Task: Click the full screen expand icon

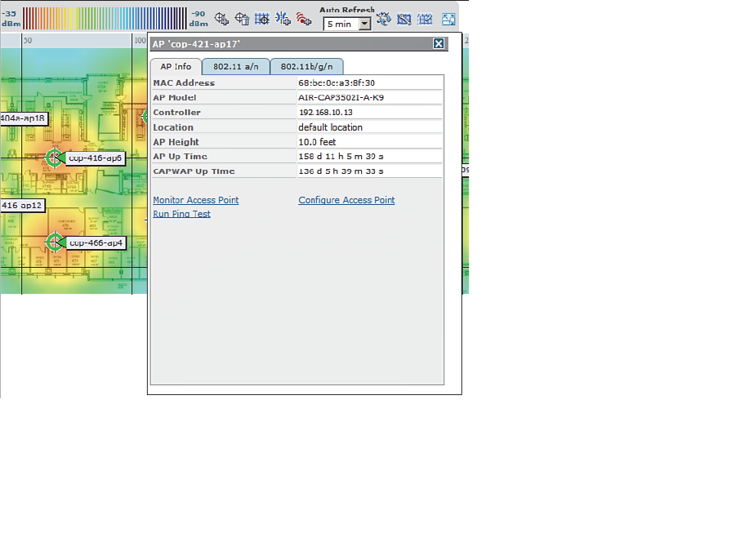Action: (x=448, y=20)
